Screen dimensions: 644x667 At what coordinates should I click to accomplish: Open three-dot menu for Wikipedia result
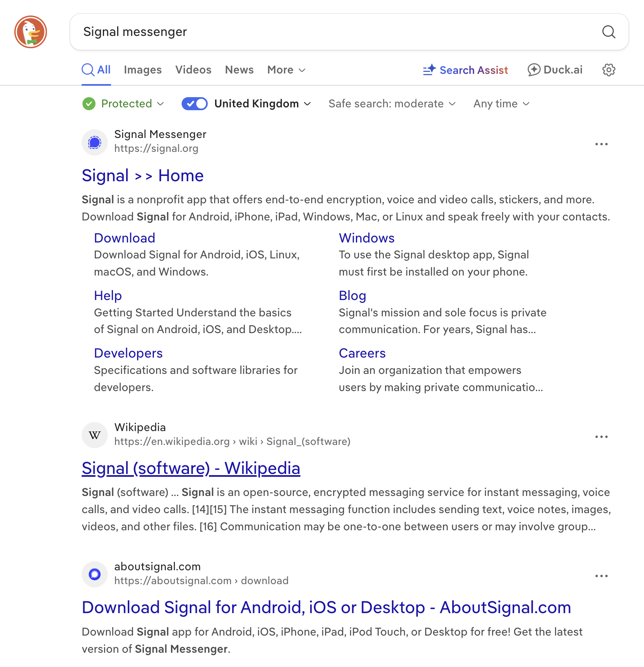[601, 437]
